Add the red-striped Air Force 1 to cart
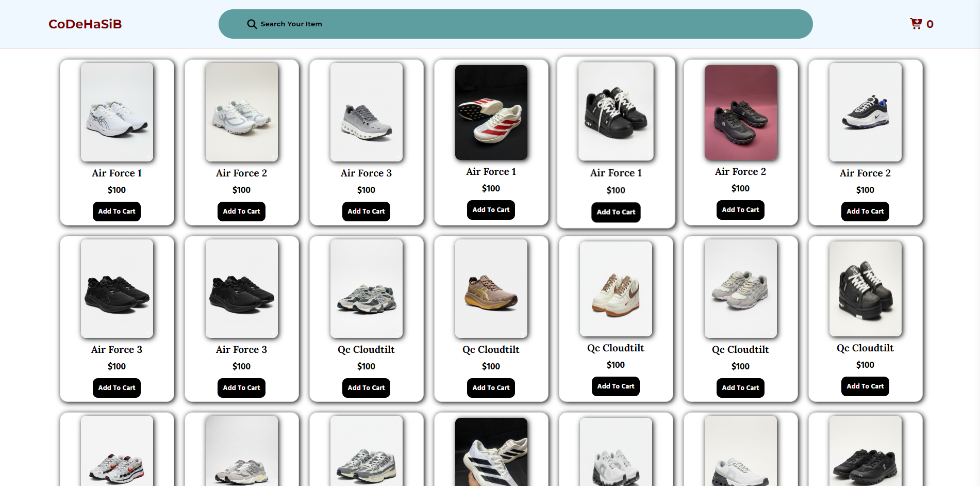 [x=491, y=210]
